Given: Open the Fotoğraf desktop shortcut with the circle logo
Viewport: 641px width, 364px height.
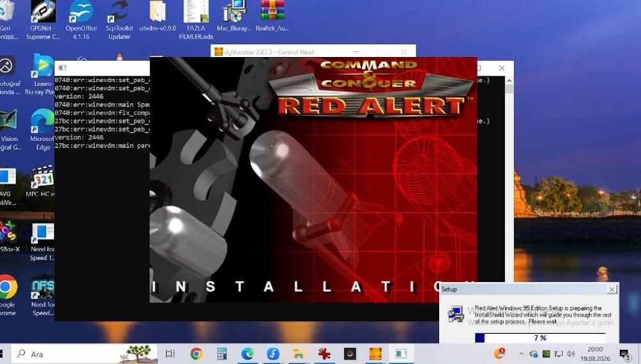Looking at the screenshot, I should (9, 76).
